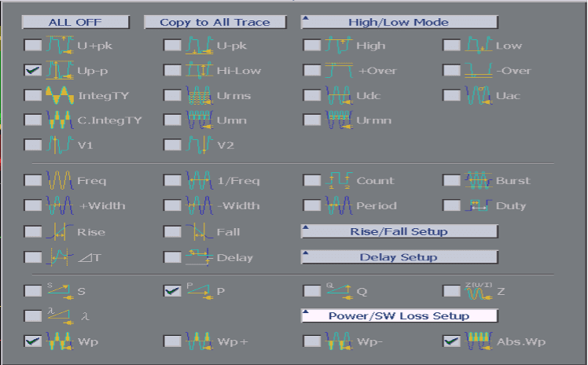The height and width of the screenshot is (365, 588).
Task: Open Power/SW Loss Setup
Action: tap(399, 316)
